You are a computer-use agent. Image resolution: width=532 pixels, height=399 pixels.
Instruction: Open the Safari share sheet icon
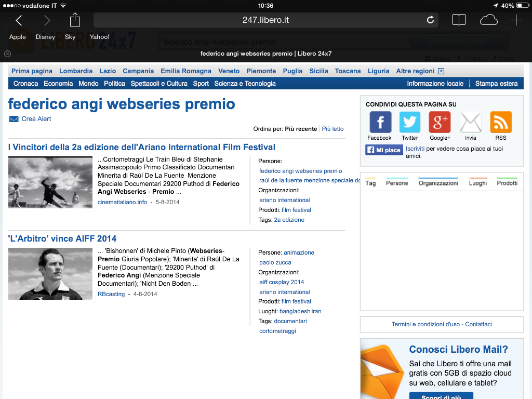pyautogui.click(x=75, y=20)
